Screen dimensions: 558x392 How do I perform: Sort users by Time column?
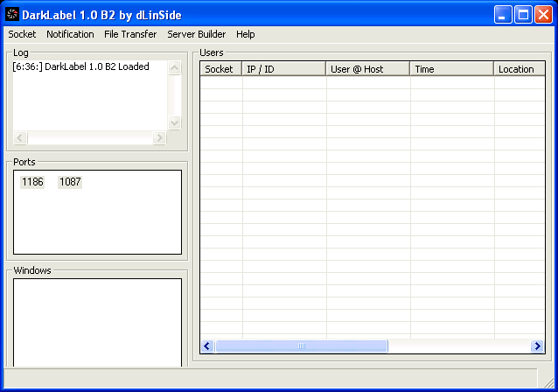click(451, 69)
